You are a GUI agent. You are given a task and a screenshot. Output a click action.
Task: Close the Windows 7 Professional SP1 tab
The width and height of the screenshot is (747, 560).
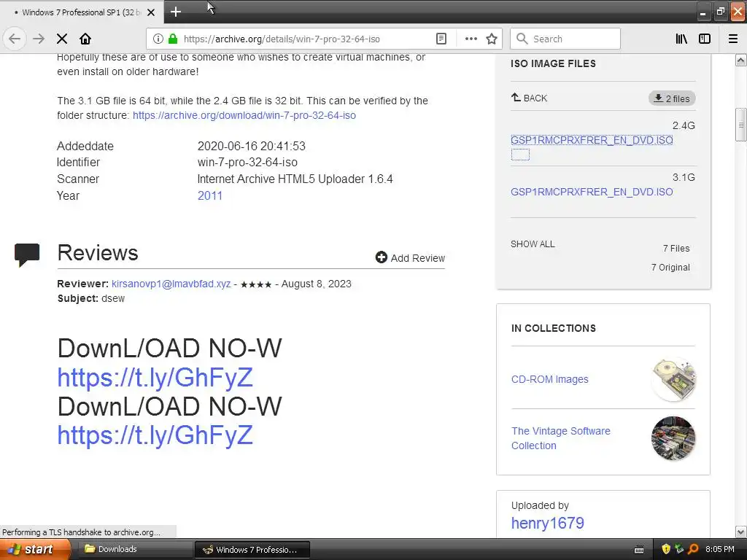pos(151,12)
